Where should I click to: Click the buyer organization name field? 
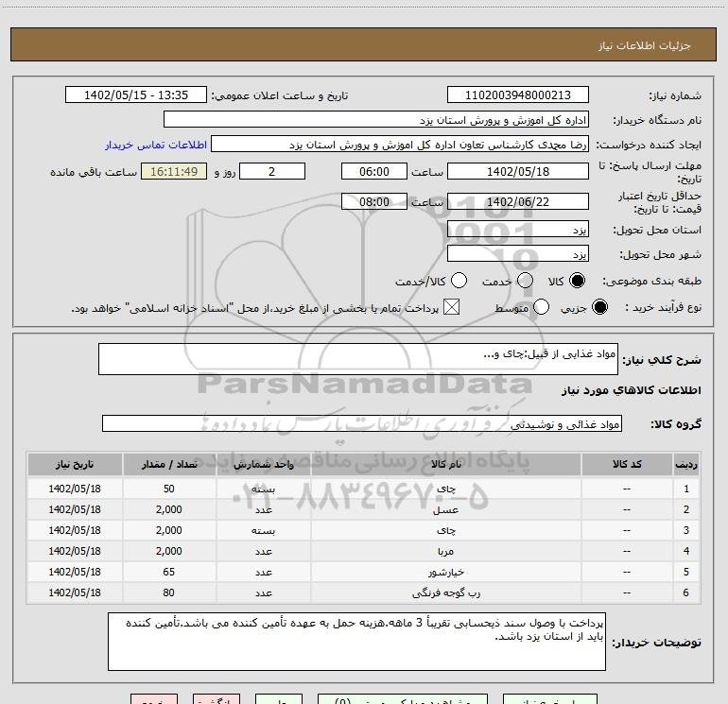376,120
